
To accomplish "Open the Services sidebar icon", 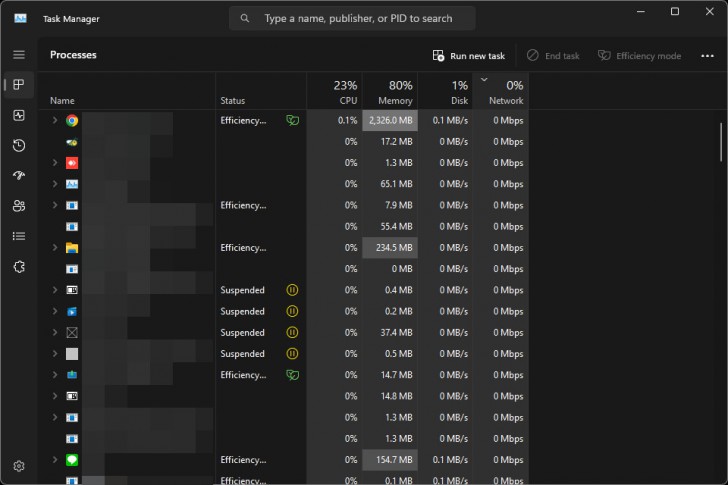I will 19,267.
